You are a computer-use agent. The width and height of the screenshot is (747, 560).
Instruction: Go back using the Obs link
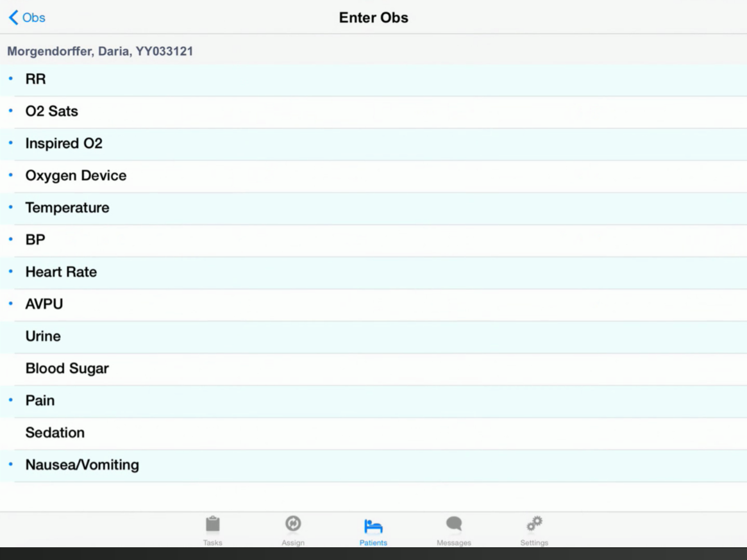[34, 17]
